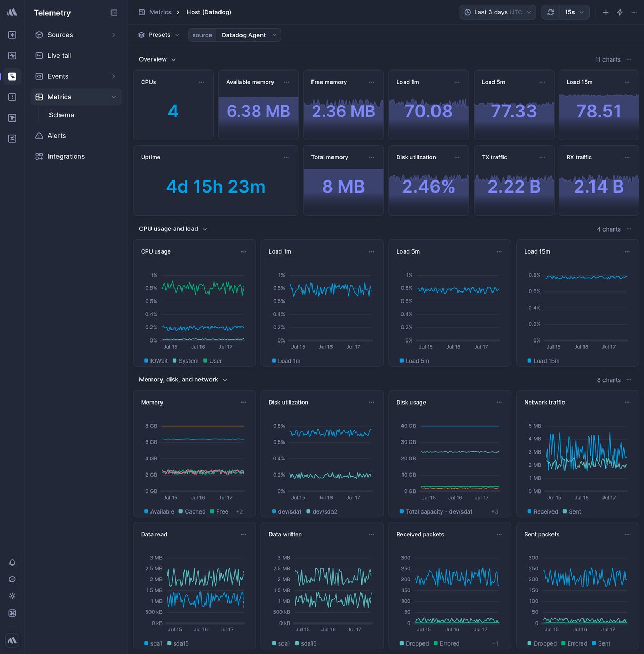Open RX traffic card options menu
The height and width of the screenshot is (654, 644).
point(627,157)
